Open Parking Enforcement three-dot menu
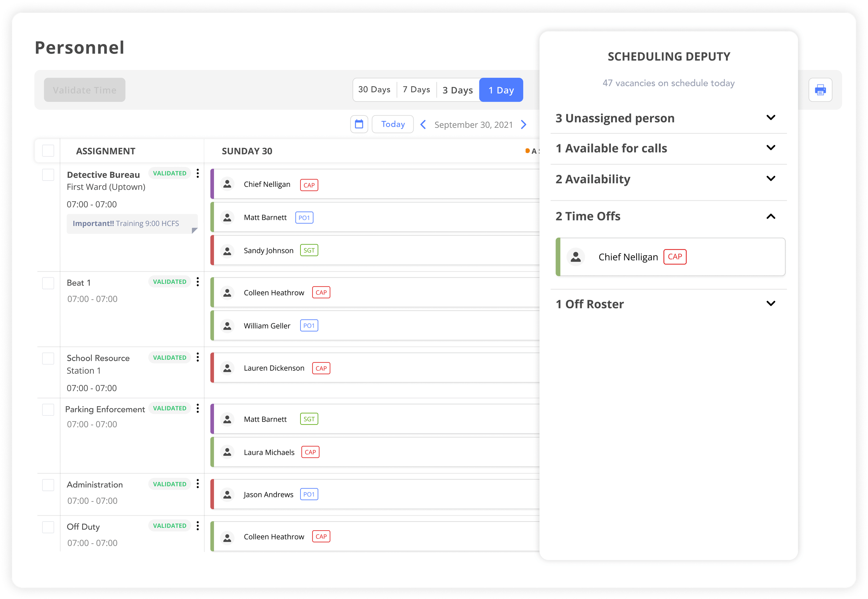This screenshot has width=868, height=599. pyautogui.click(x=198, y=408)
